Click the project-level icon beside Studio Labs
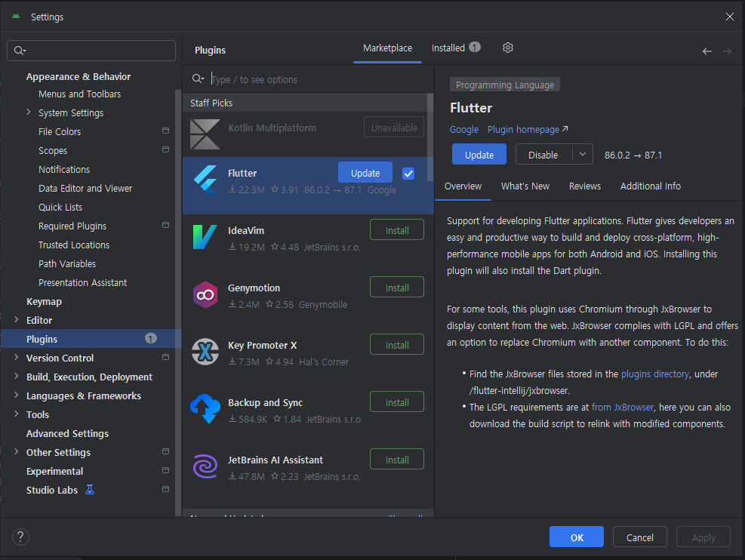 coord(165,489)
